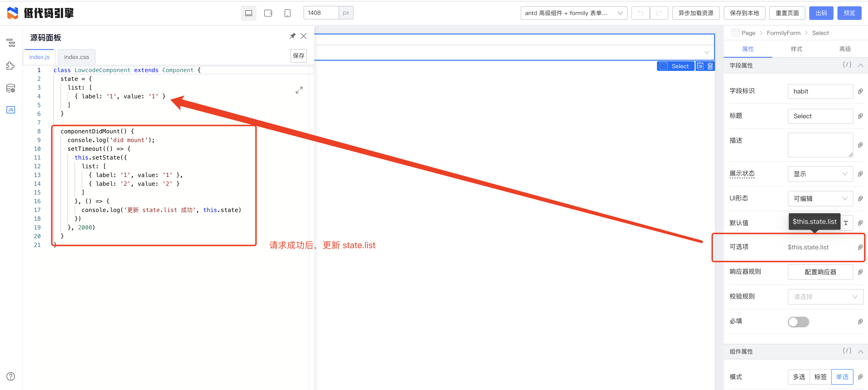The height and width of the screenshot is (390, 868).
Task: Duplicate the Select component using copy icon
Action: 700,66
